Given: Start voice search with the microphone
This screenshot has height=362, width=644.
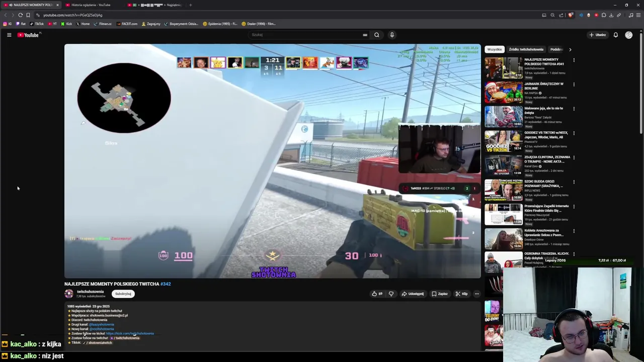Looking at the screenshot, I should (x=392, y=35).
